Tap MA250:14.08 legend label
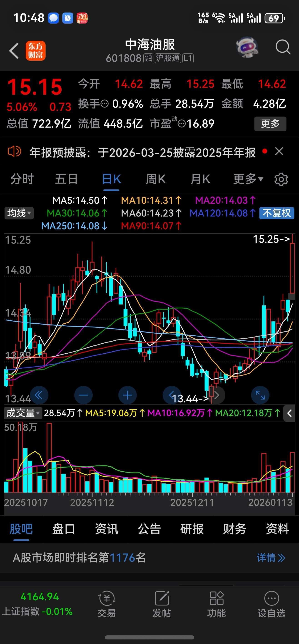299x644 pixels. pyautogui.click(x=75, y=226)
